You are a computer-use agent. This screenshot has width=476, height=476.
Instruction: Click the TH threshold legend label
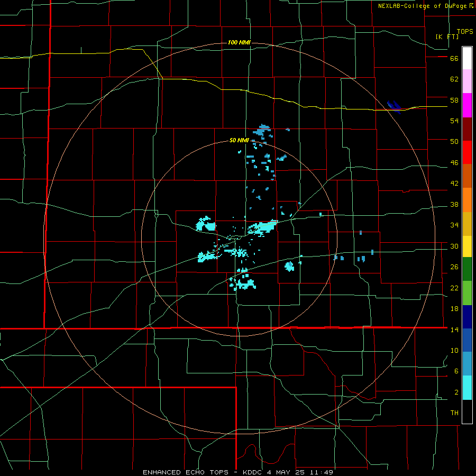[454, 413]
